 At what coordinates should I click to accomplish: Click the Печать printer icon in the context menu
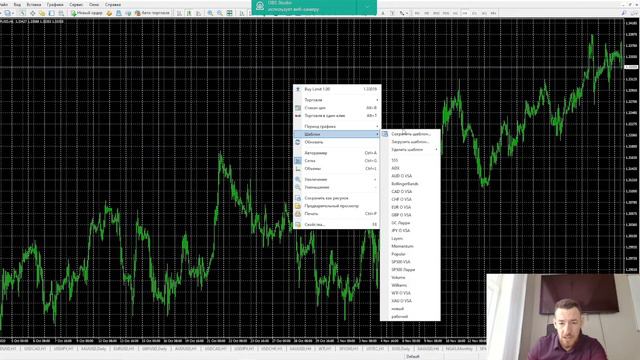click(298, 213)
